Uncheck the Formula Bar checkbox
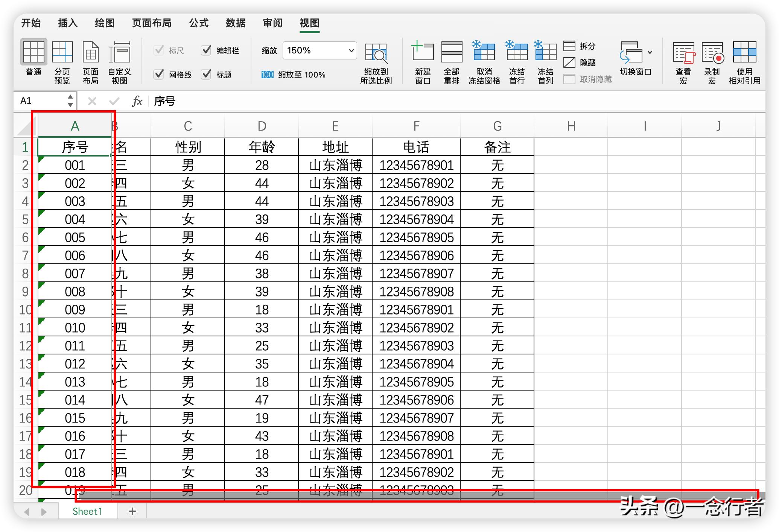The height and width of the screenshot is (532, 779). tap(206, 50)
